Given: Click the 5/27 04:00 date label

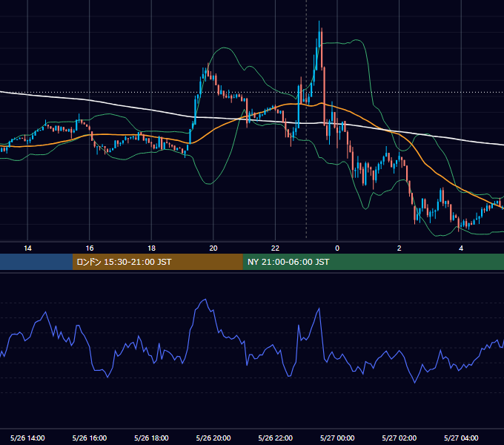Looking at the screenshot, I should coord(461,438).
